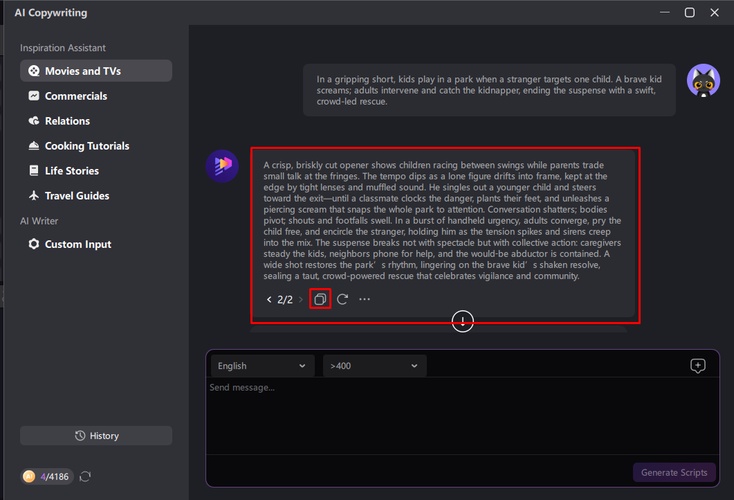
Task: Start a new chat icon
Action: pyautogui.click(x=698, y=366)
